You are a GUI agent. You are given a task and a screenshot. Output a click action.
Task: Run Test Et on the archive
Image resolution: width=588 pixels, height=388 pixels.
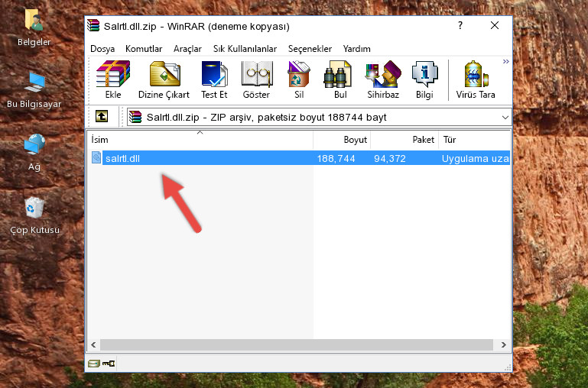point(214,79)
